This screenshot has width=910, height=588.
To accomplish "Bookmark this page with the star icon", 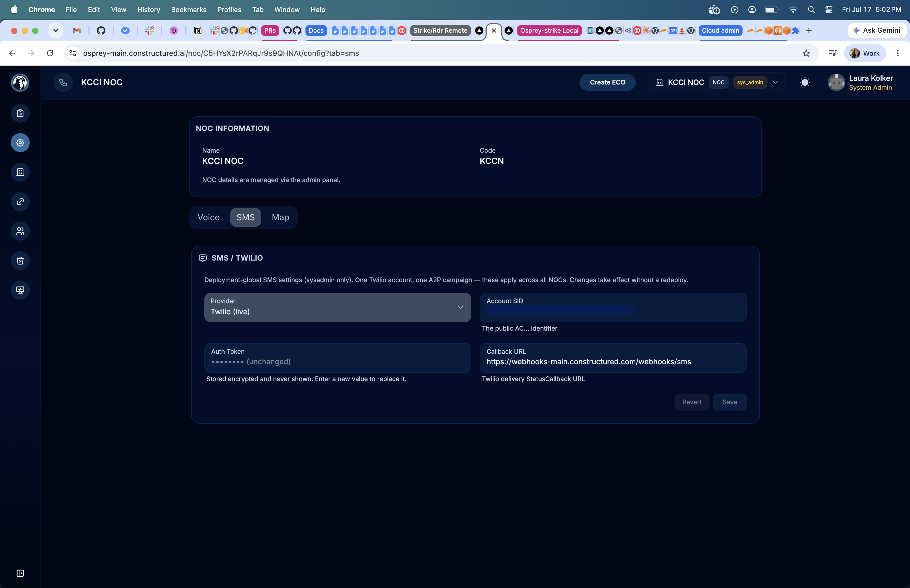I will click(x=806, y=53).
